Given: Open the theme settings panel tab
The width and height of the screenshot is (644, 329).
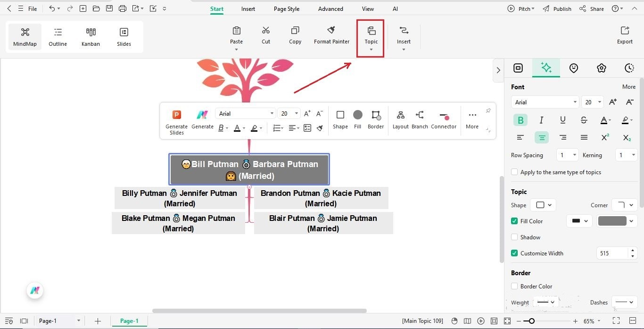Looking at the screenshot, I should 601,68.
